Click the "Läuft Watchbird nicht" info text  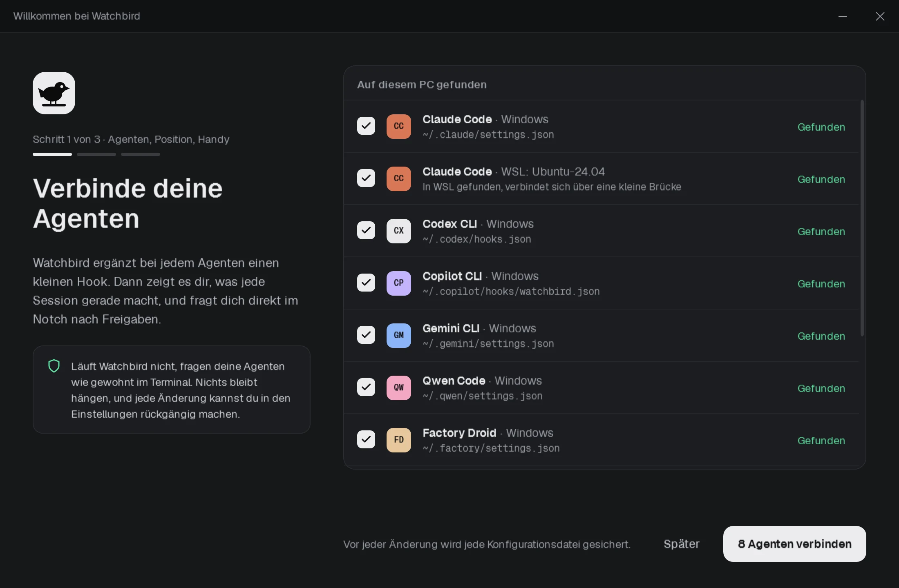181,390
